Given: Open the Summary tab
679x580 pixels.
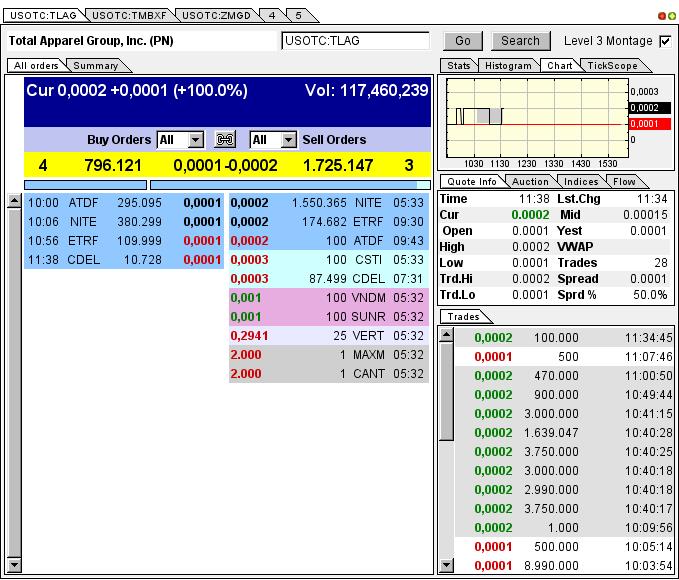Looking at the screenshot, I should tap(96, 66).
